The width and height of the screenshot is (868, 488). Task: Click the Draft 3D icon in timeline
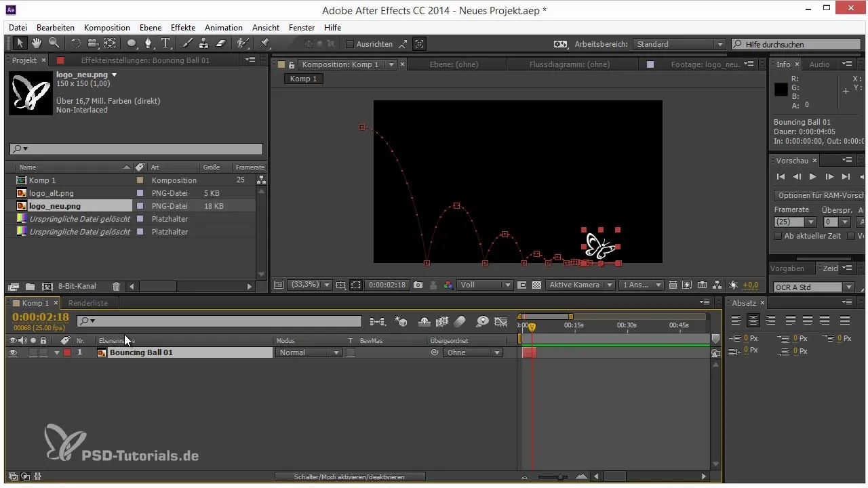pos(401,321)
